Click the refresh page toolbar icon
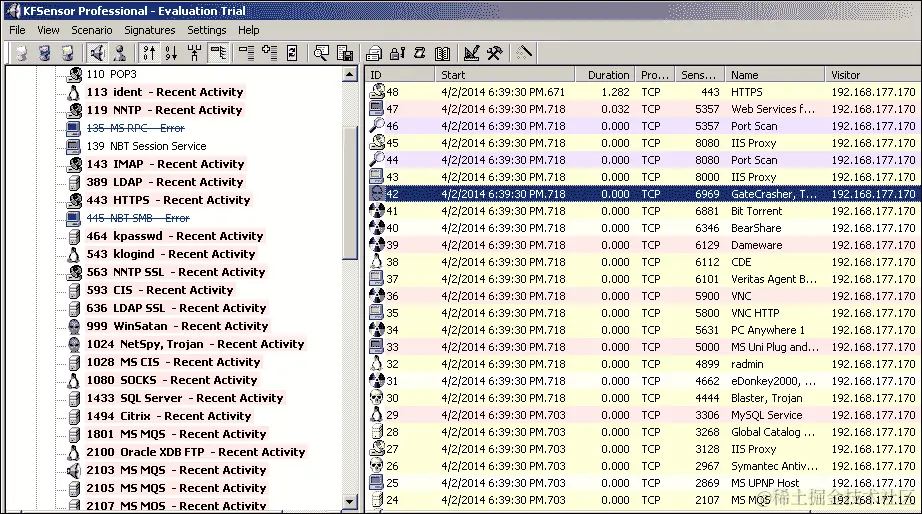Image resolution: width=922 pixels, height=514 pixels. click(x=292, y=53)
